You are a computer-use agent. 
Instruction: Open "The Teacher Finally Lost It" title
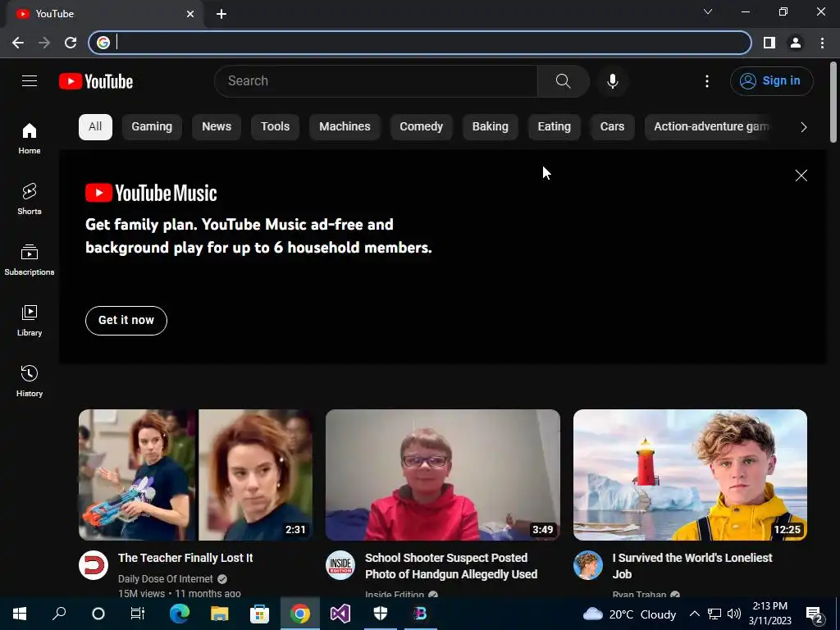pyautogui.click(x=185, y=558)
